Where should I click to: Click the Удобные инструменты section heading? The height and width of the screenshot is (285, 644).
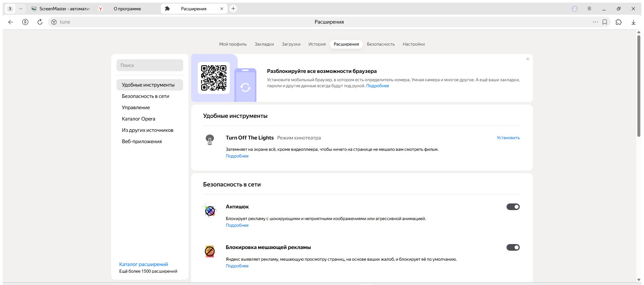pos(235,116)
